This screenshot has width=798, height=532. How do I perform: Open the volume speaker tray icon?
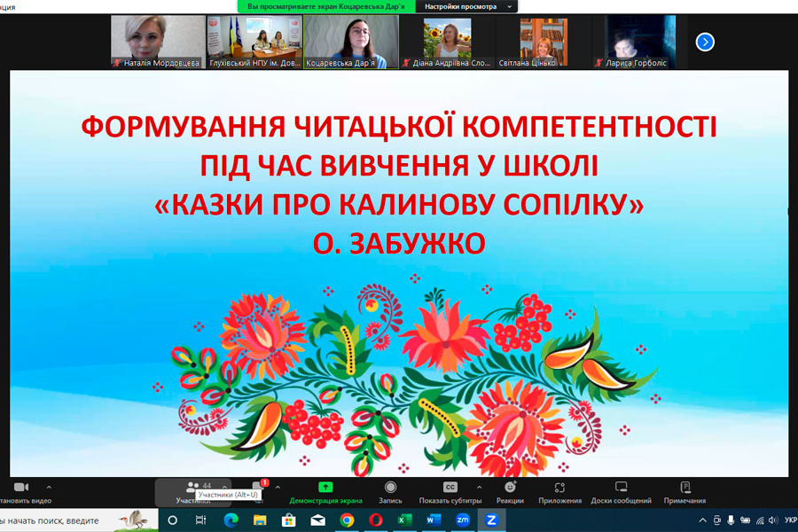[773, 520]
